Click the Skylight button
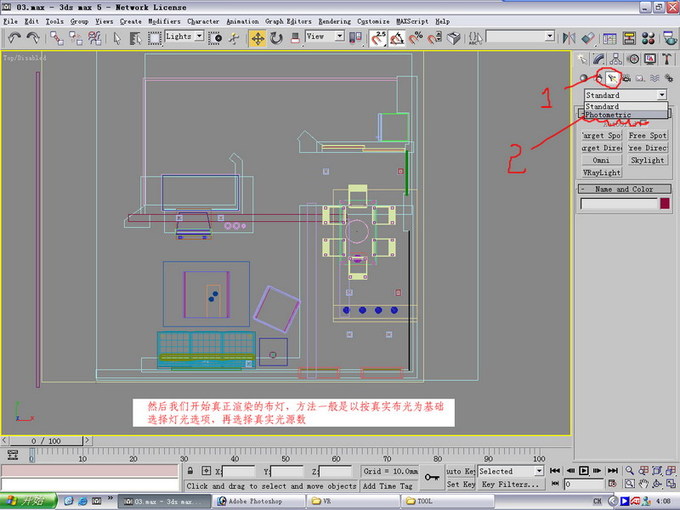680x510 pixels. pos(647,160)
